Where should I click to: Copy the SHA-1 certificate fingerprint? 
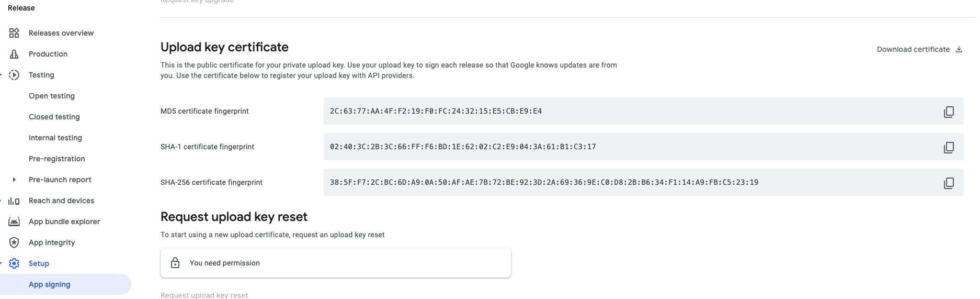click(949, 147)
